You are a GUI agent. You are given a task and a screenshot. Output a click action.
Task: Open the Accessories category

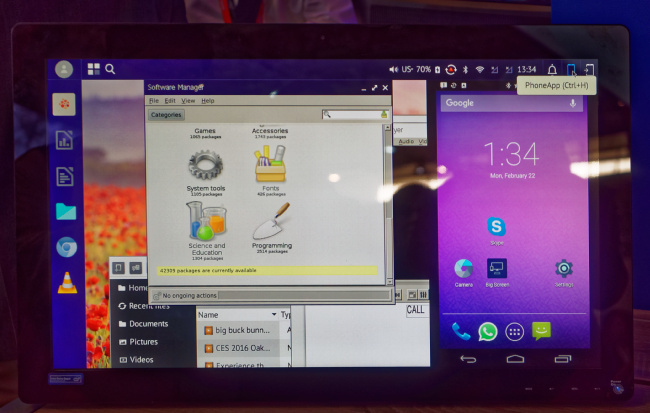[x=270, y=133]
